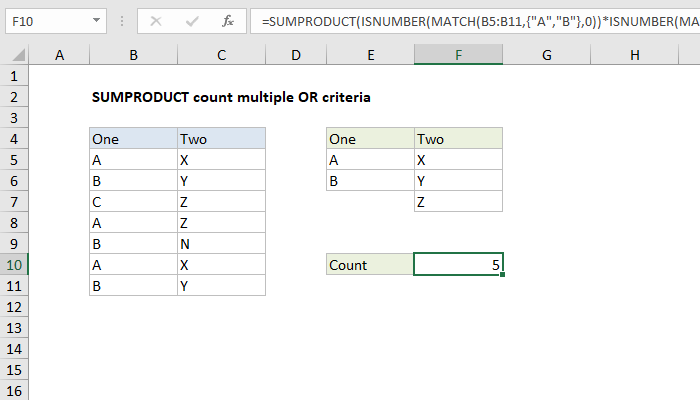Select column F header

click(x=458, y=55)
